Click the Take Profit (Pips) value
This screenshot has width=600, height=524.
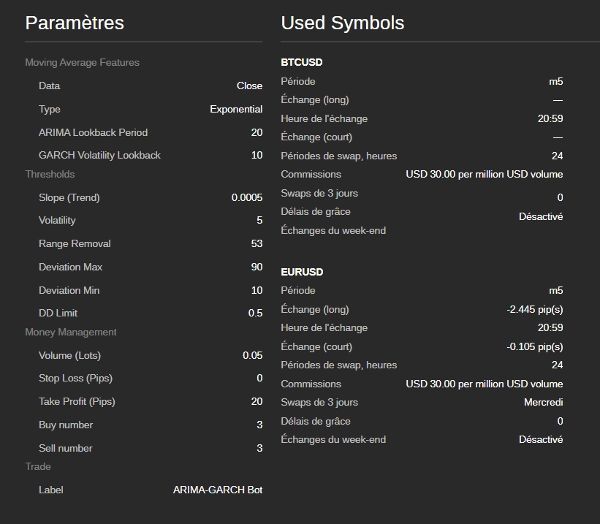257,402
